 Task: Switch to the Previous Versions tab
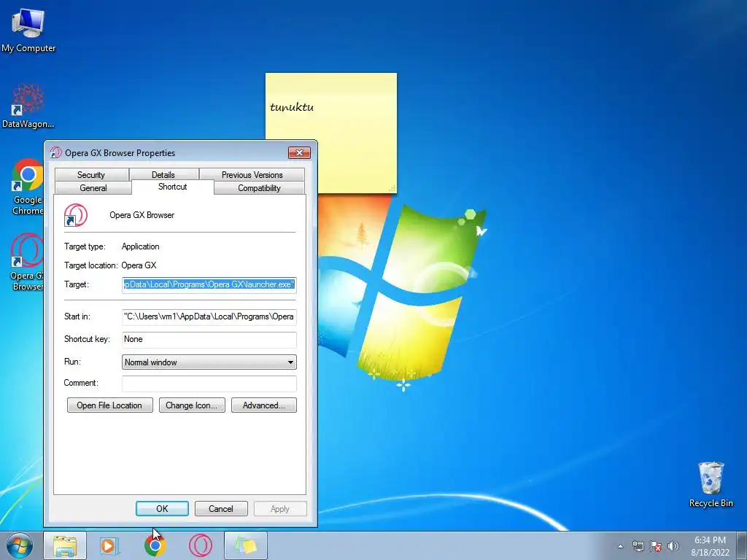[252, 175]
